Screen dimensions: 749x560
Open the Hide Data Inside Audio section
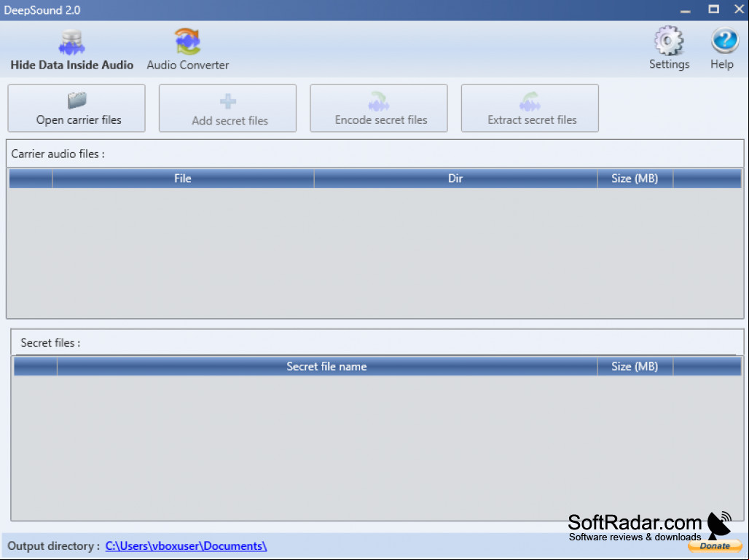pos(71,50)
